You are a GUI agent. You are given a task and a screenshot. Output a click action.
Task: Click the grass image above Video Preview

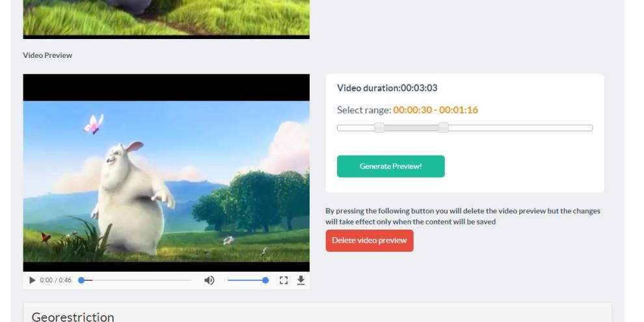(166, 18)
